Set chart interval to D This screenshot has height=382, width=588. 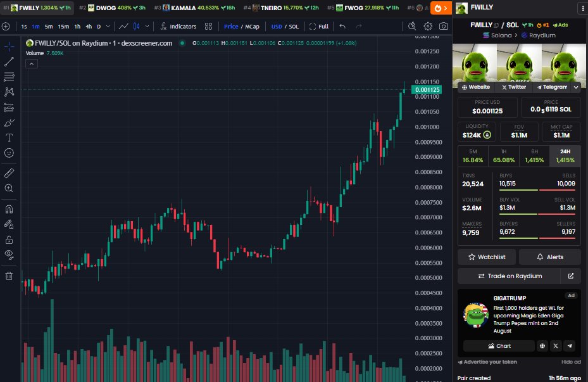click(x=99, y=27)
